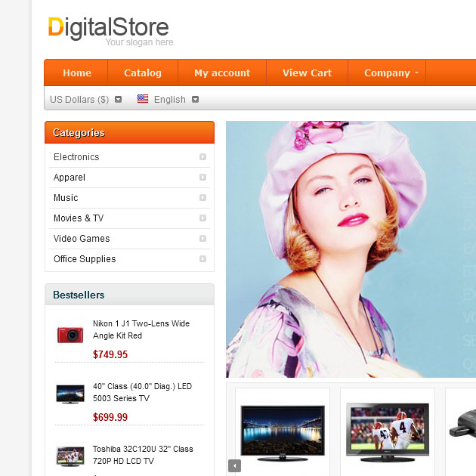
Task: Select the US Dollars ($) label
Action: pos(79,100)
